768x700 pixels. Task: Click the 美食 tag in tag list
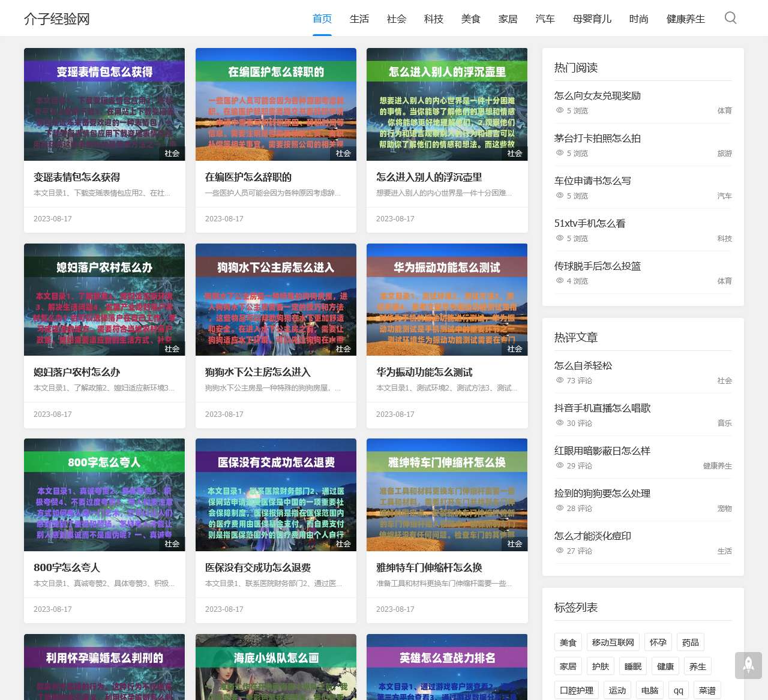click(x=568, y=642)
